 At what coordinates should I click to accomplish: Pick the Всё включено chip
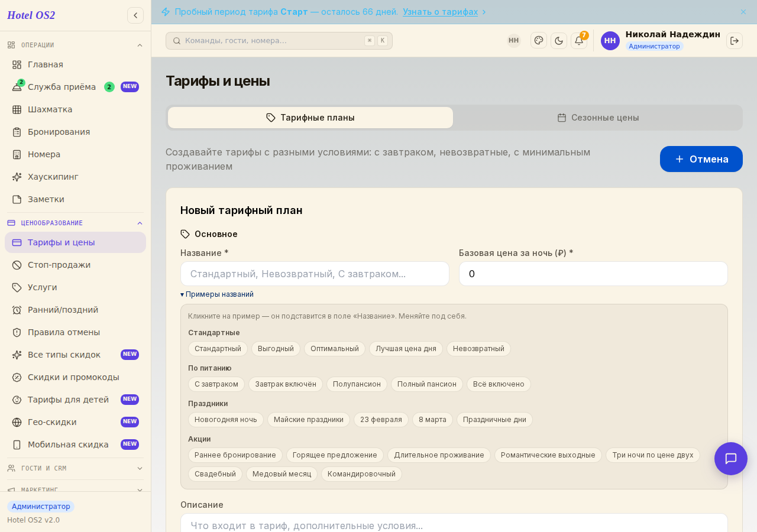click(x=499, y=384)
